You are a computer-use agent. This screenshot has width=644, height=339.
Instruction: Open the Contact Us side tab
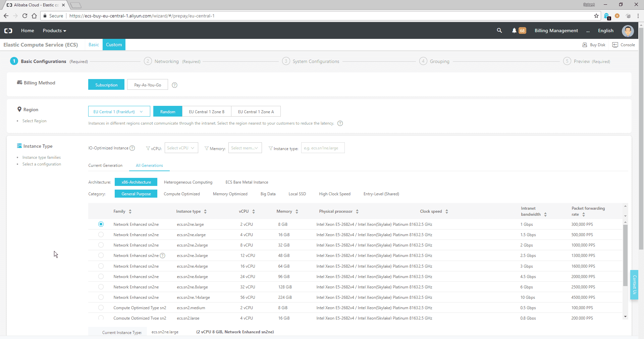pyautogui.click(x=634, y=285)
